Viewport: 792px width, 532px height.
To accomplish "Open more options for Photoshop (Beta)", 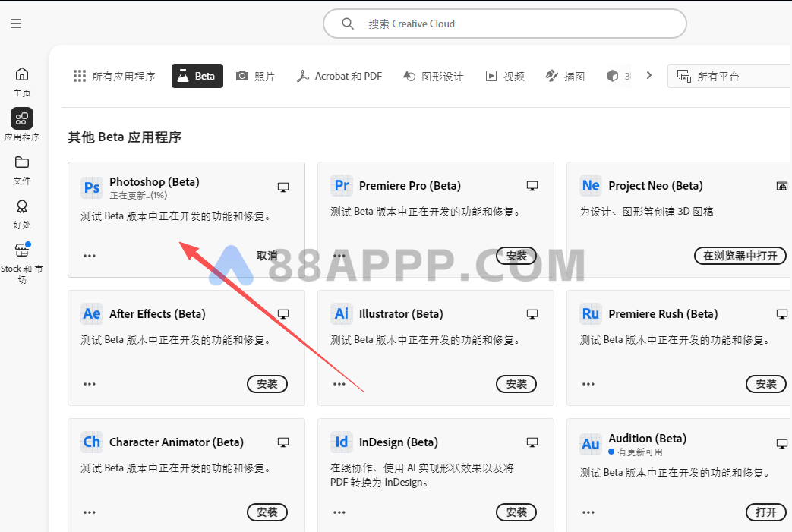I will (x=90, y=256).
